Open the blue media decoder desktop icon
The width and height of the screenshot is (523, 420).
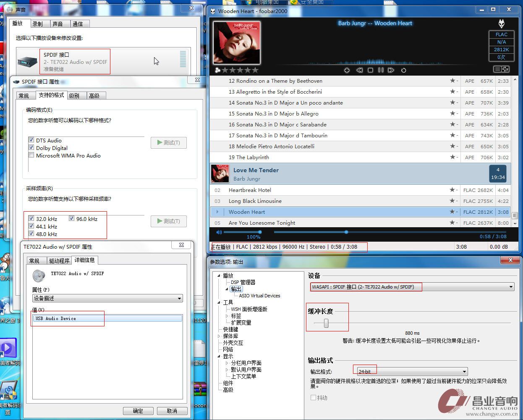coord(8,348)
